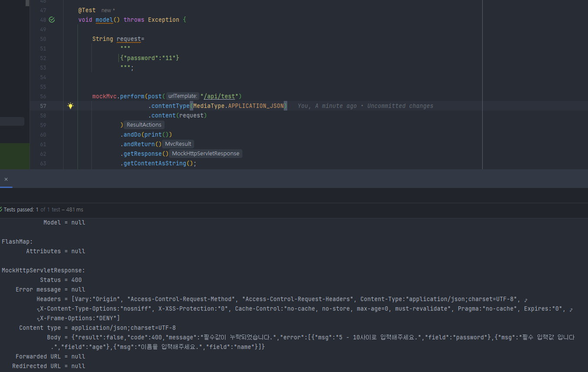This screenshot has height=372, width=588.
Task: Click the MvcResult inlay type hint
Action: [x=178, y=144]
